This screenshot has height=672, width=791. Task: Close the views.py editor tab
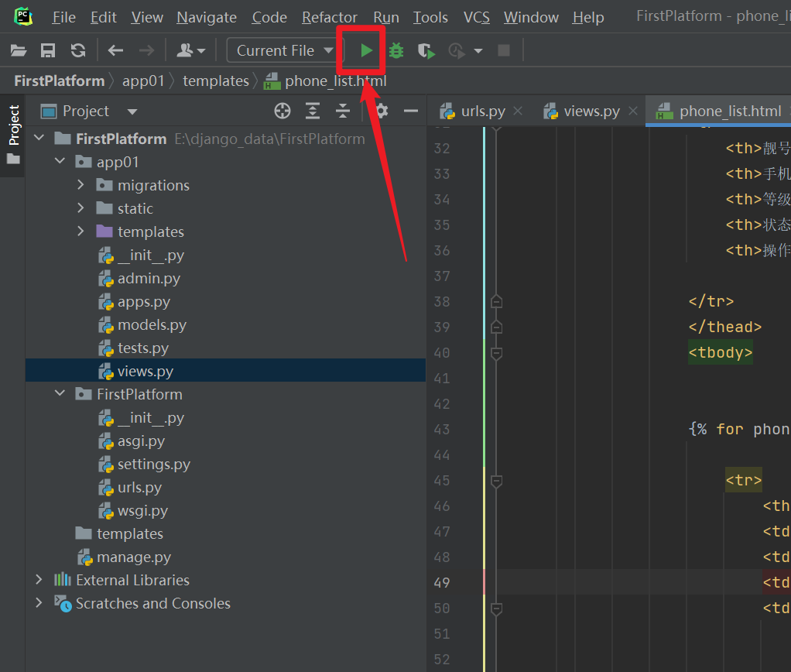coord(632,111)
